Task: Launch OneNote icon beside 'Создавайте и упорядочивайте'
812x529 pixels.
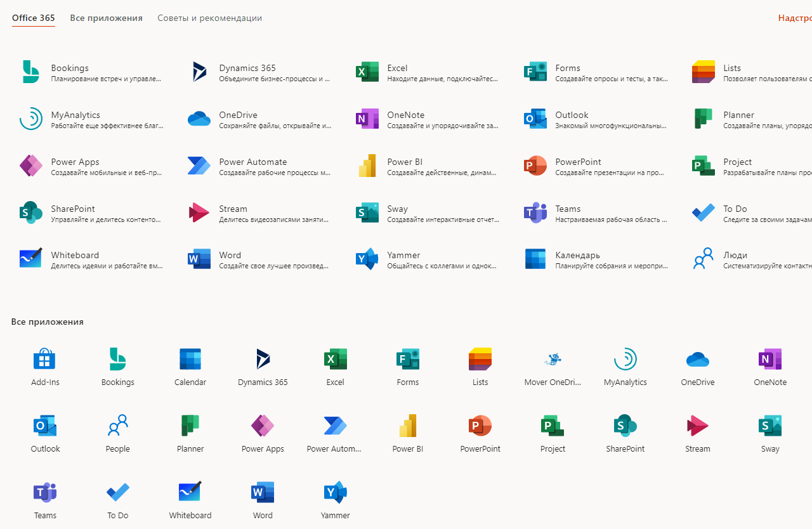Action: coord(367,119)
